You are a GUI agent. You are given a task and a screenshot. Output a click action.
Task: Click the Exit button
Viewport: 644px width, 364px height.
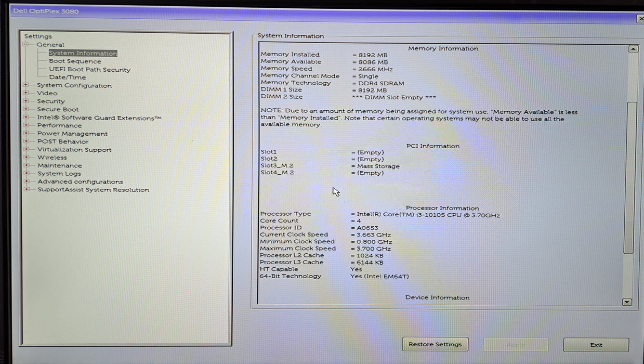pyautogui.click(x=596, y=345)
